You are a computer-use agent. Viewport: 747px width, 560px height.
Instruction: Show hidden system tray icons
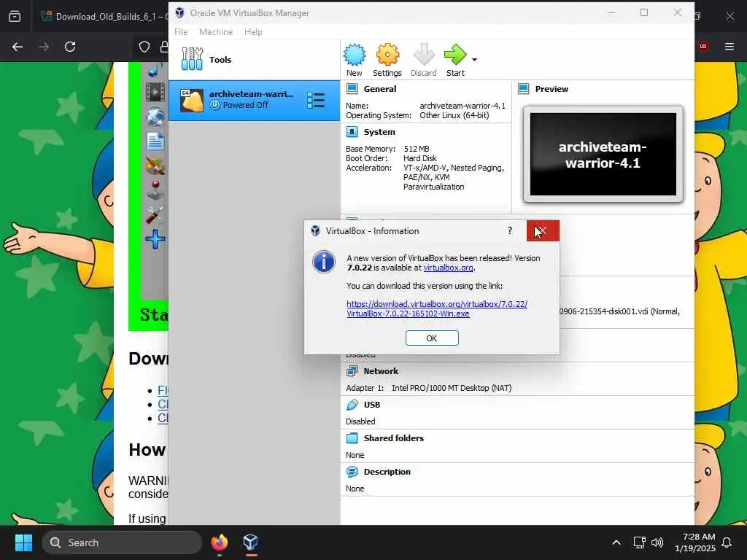coord(616,542)
